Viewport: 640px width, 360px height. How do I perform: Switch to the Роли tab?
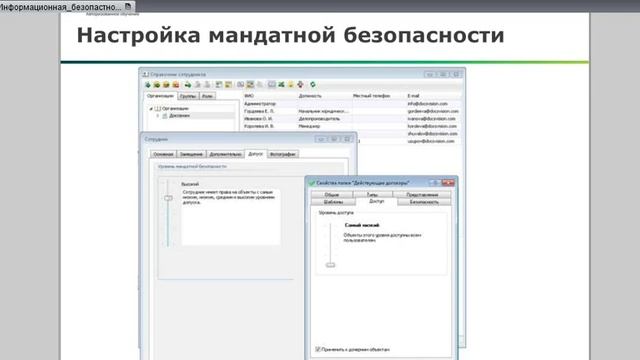pos(207,96)
